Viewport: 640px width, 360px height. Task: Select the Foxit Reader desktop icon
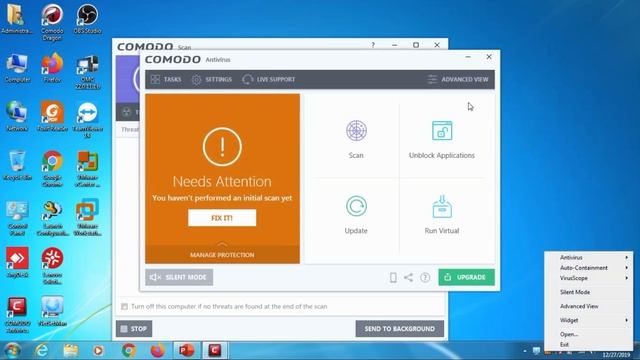pos(52,117)
